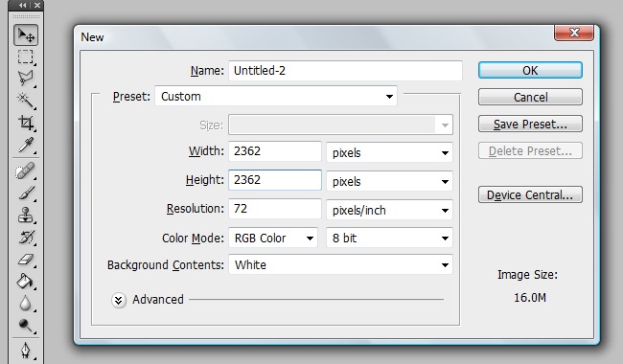Open the Preset dropdown

[276, 97]
